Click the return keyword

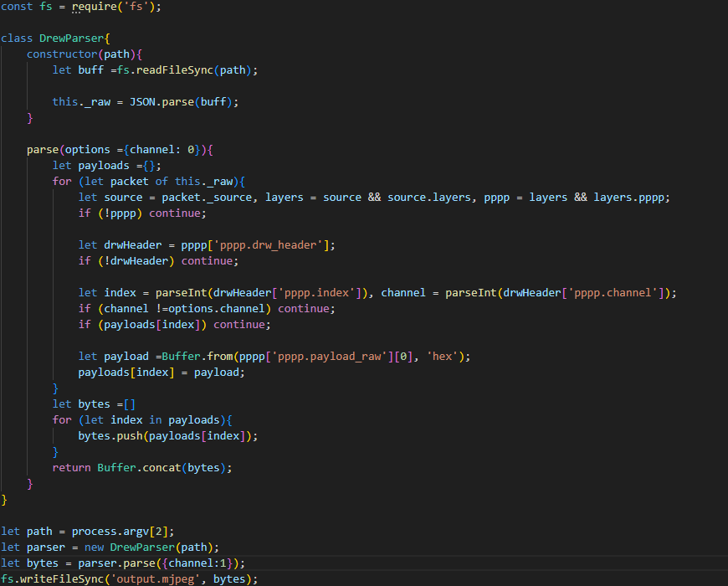(x=71, y=468)
